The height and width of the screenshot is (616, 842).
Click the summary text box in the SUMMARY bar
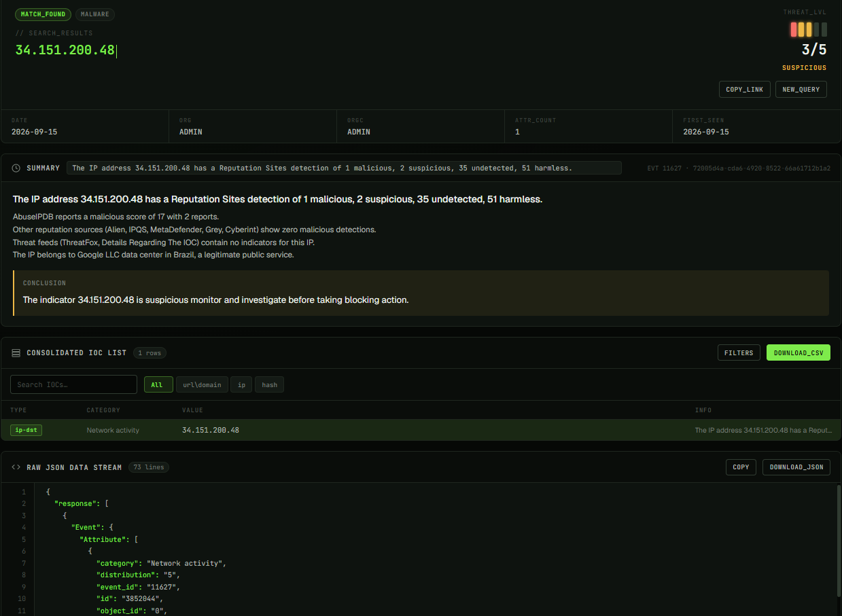click(x=344, y=168)
